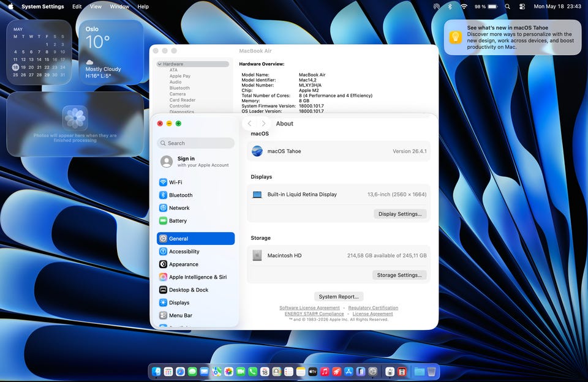Open App Store from the Dock
The height and width of the screenshot is (382, 588).
[349, 372]
